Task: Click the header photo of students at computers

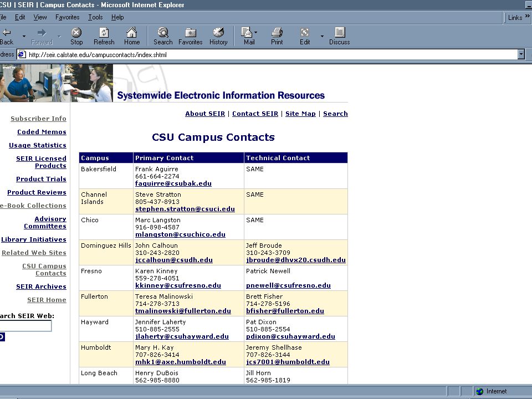Action: (x=57, y=83)
